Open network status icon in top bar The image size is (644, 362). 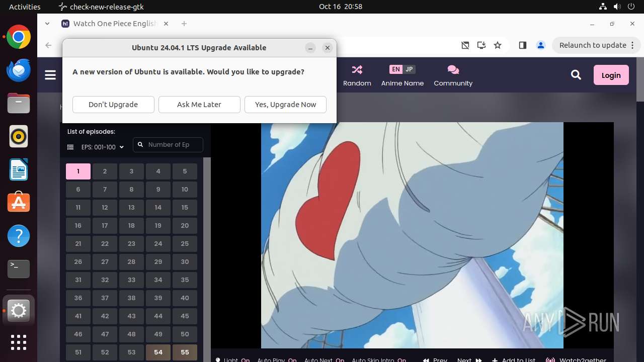603,7
